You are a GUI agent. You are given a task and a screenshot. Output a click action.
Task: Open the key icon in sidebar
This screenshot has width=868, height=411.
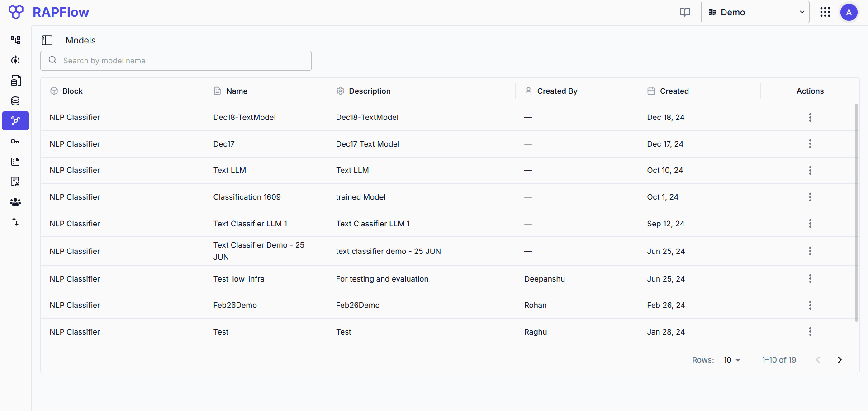15,141
